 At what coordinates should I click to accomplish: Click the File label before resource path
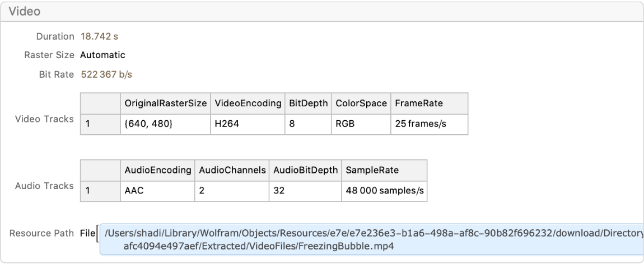88,233
